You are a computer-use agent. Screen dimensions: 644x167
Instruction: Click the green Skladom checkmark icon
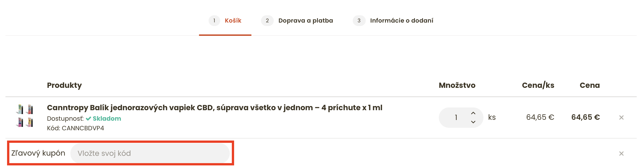pyautogui.click(x=88, y=118)
